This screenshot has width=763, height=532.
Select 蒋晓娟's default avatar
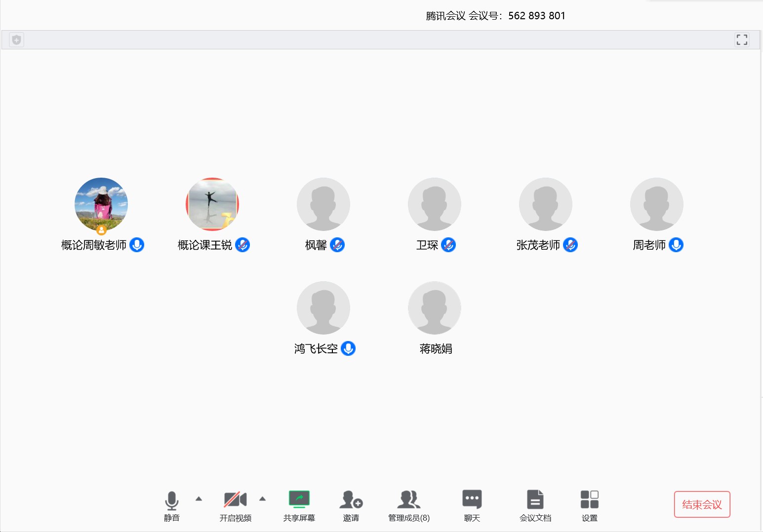tap(435, 308)
